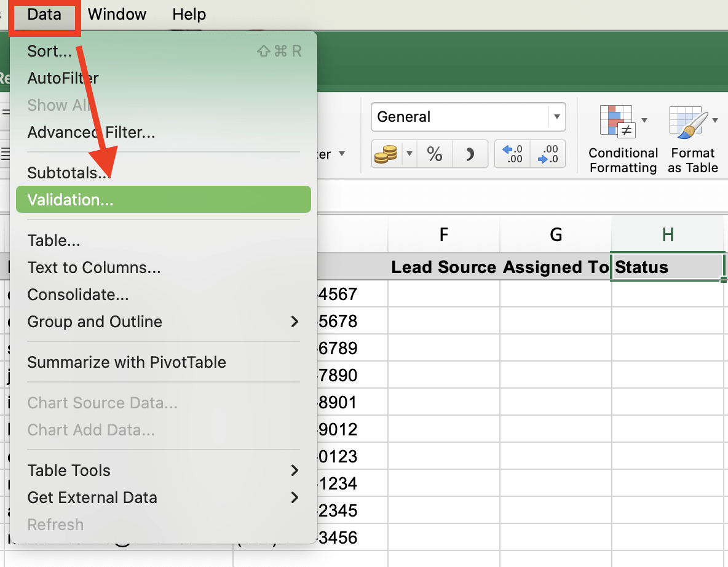Select column G header
The width and height of the screenshot is (728, 567).
556,234
